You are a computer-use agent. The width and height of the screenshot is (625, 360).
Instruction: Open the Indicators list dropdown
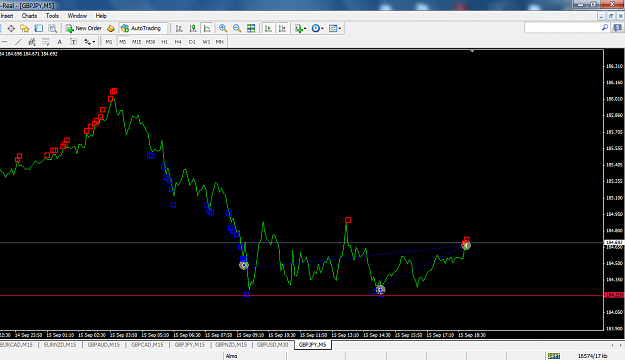point(300,28)
